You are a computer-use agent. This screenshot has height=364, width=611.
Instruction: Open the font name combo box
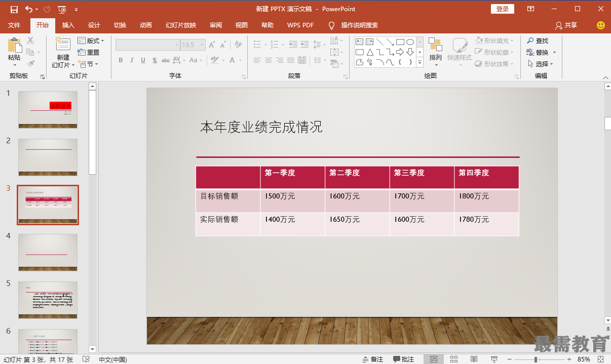coord(147,45)
